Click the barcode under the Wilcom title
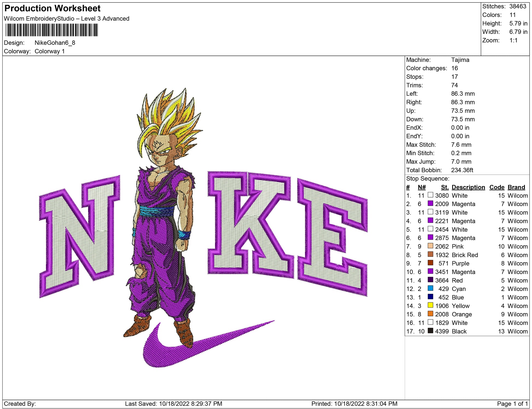This screenshot has height=409, width=532. (x=51, y=30)
